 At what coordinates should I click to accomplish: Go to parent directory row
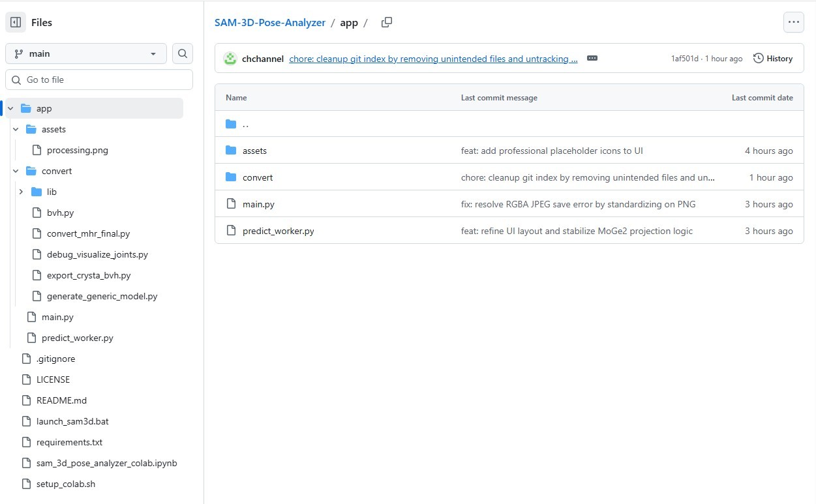[x=509, y=124]
